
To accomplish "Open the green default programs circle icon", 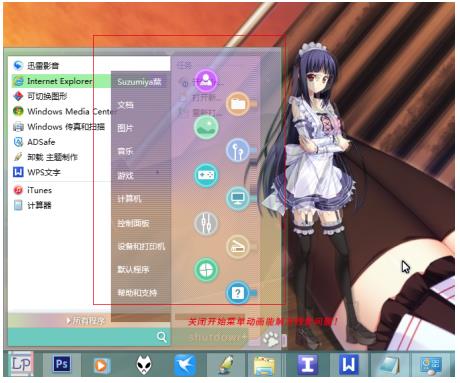I will point(206,269).
